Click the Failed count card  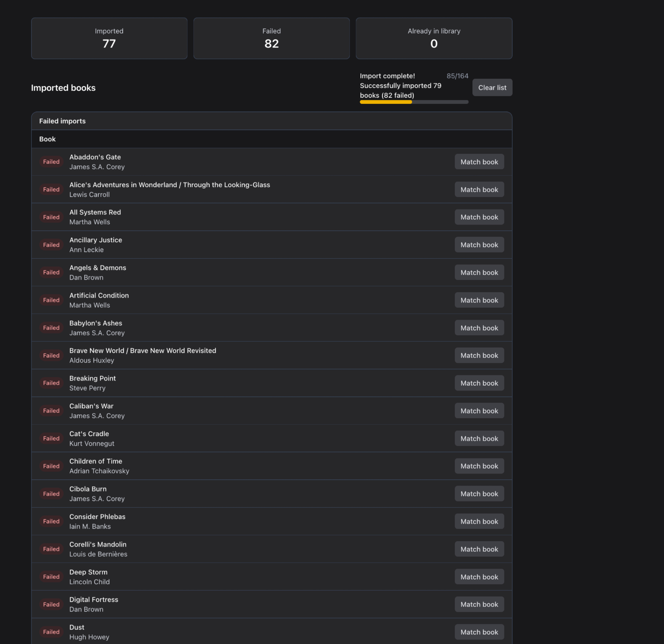pos(271,38)
